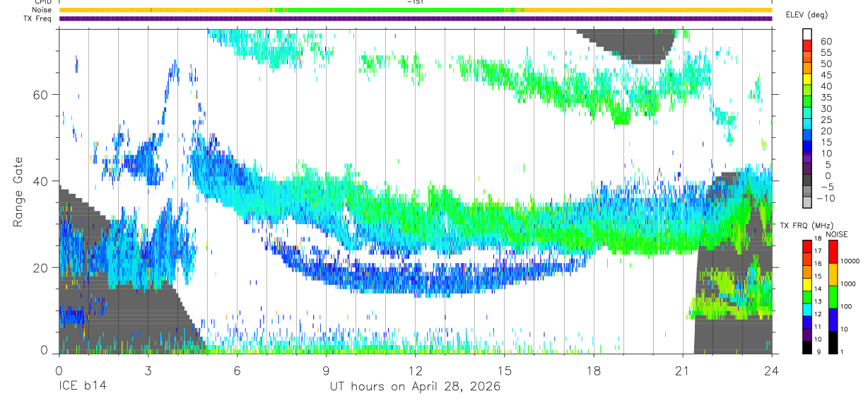868x401 pixels.
Task: Click the orange-green Noise strip above the plot
Action: pyautogui.click(x=416, y=10)
